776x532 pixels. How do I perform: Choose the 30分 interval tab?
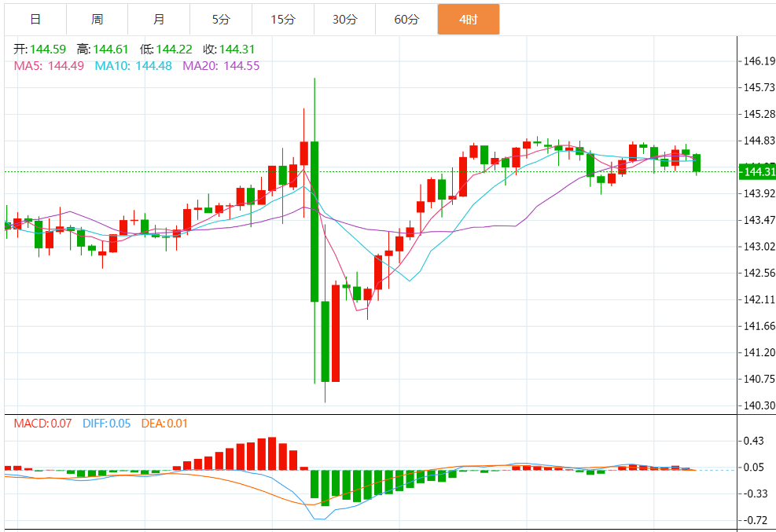[x=344, y=20]
